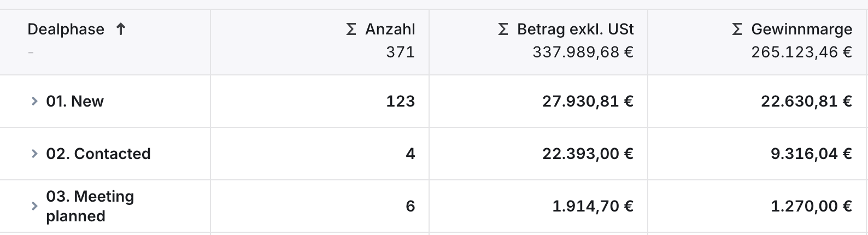Image resolution: width=868 pixels, height=235 pixels.
Task: Select the 03. Meeting planned label
Action: pyautogui.click(x=90, y=206)
